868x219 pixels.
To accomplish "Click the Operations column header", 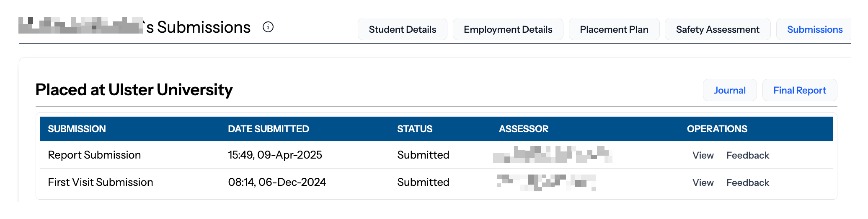I will tap(717, 129).
